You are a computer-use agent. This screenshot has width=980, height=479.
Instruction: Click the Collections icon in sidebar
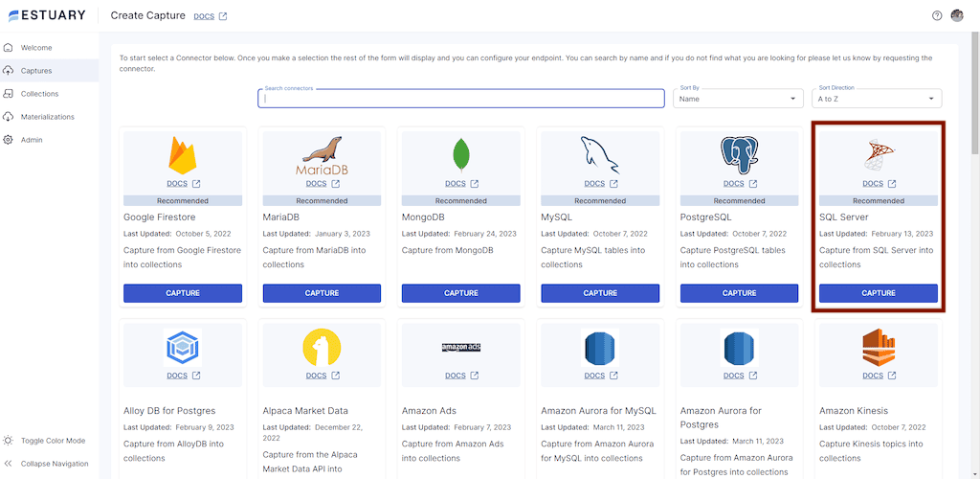9,94
